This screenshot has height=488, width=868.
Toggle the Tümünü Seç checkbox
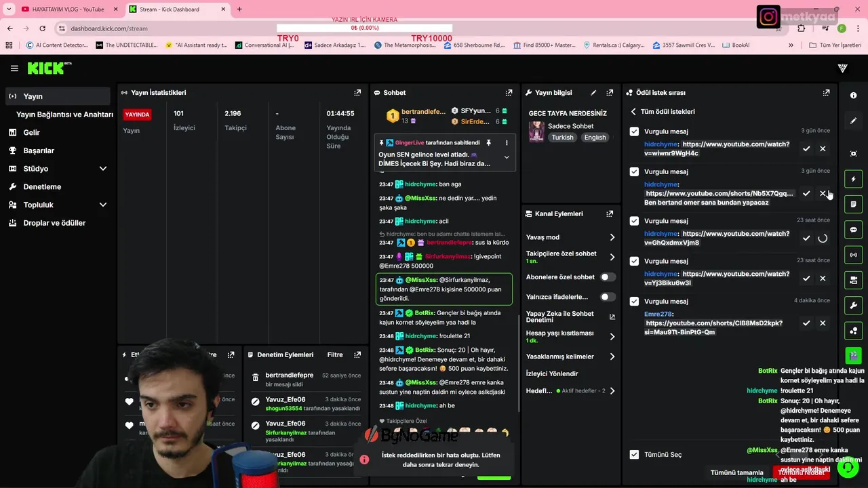[634, 455]
